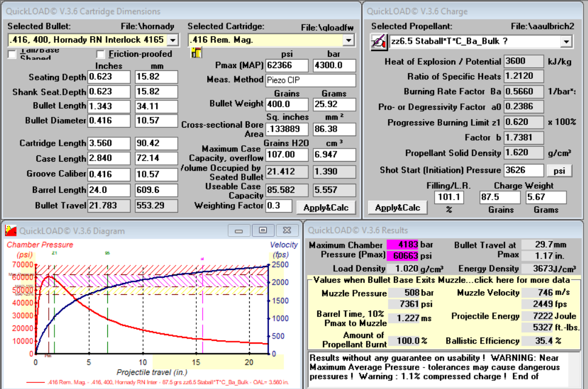The image size is (588, 389).
Task: Click the propellant edit pencil icon
Action: coord(379,42)
